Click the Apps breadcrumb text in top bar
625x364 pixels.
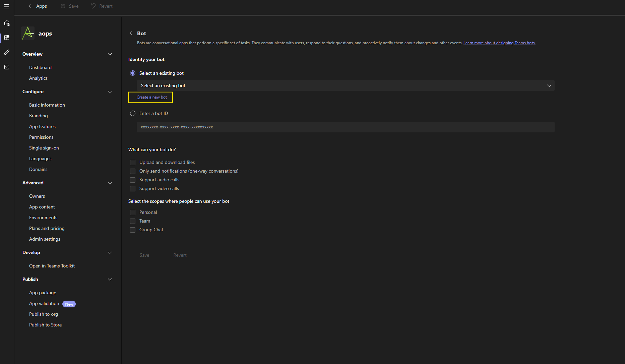tap(42, 6)
